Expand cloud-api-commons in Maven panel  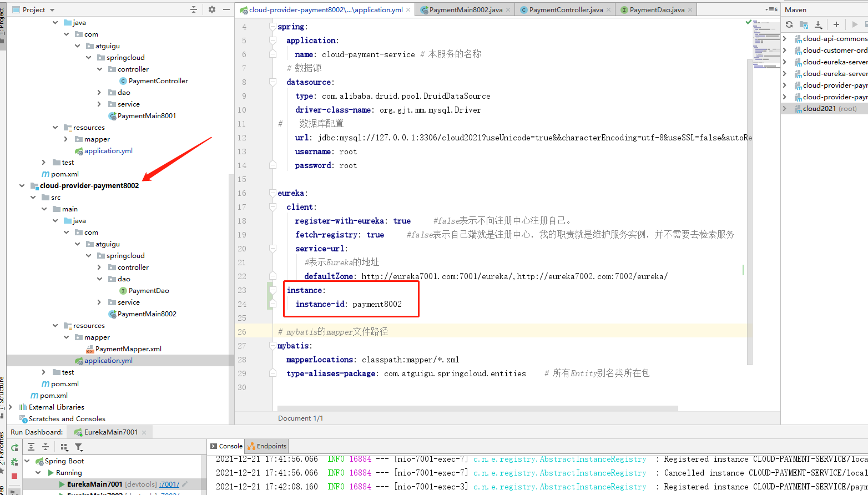[x=785, y=39]
